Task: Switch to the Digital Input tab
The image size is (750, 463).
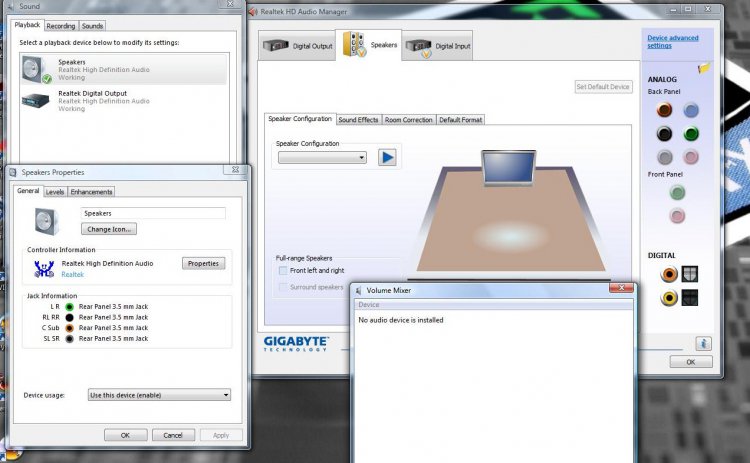Action: [x=438, y=46]
